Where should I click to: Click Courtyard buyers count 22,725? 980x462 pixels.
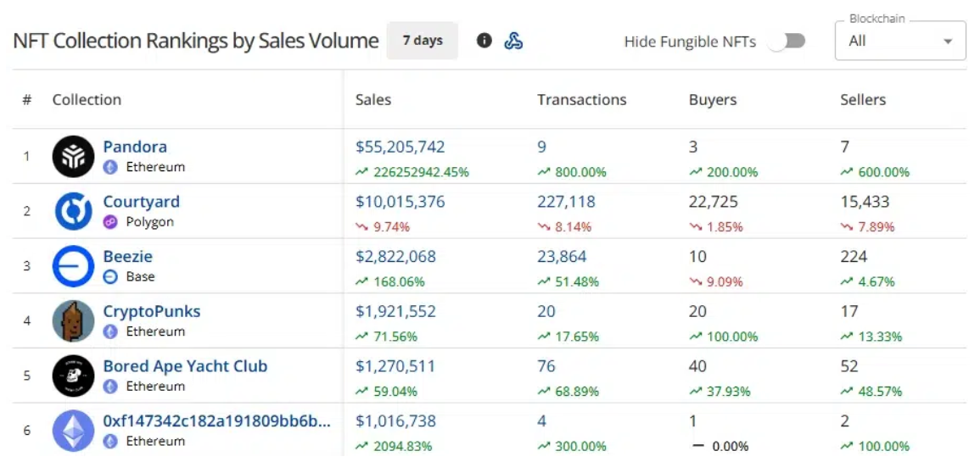coord(714,203)
